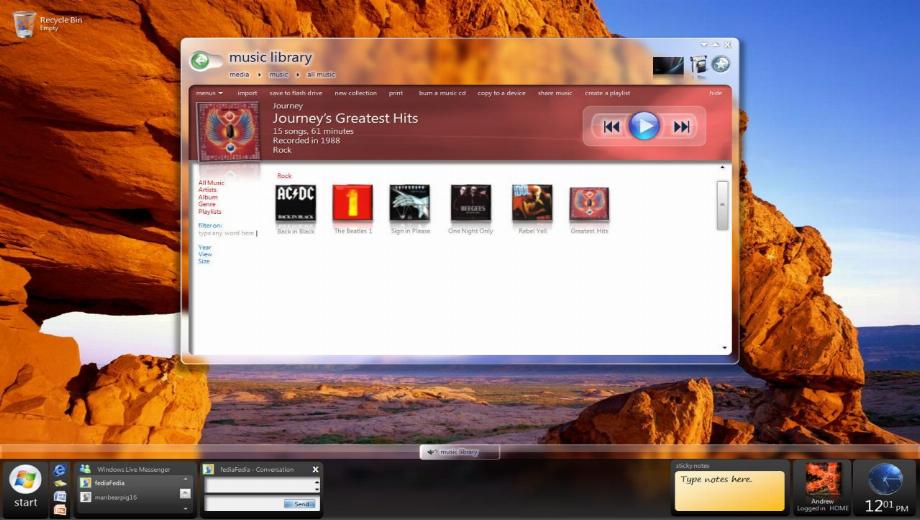Click the green back arrow in music library
This screenshot has height=520, width=920.
pyautogui.click(x=200, y=60)
